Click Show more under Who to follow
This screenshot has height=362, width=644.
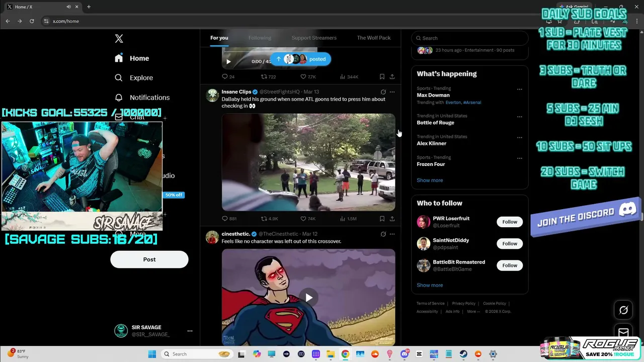pos(430,285)
